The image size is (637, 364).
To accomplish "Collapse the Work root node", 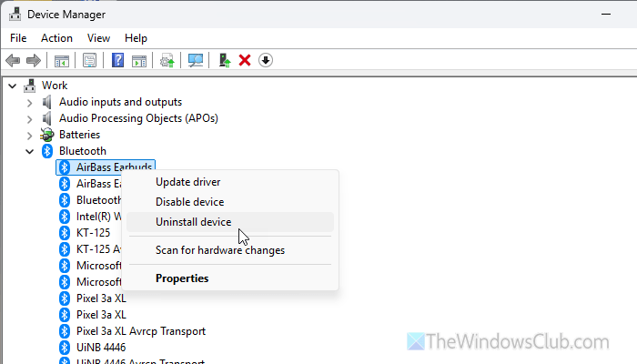I will [x=12, y=86].
